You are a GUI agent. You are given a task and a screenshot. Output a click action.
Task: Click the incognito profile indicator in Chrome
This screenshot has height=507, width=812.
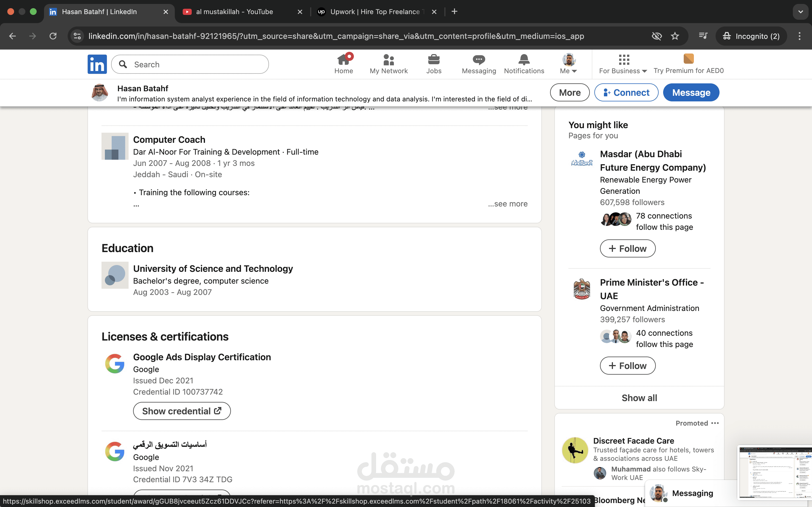(x=751, y=36)
